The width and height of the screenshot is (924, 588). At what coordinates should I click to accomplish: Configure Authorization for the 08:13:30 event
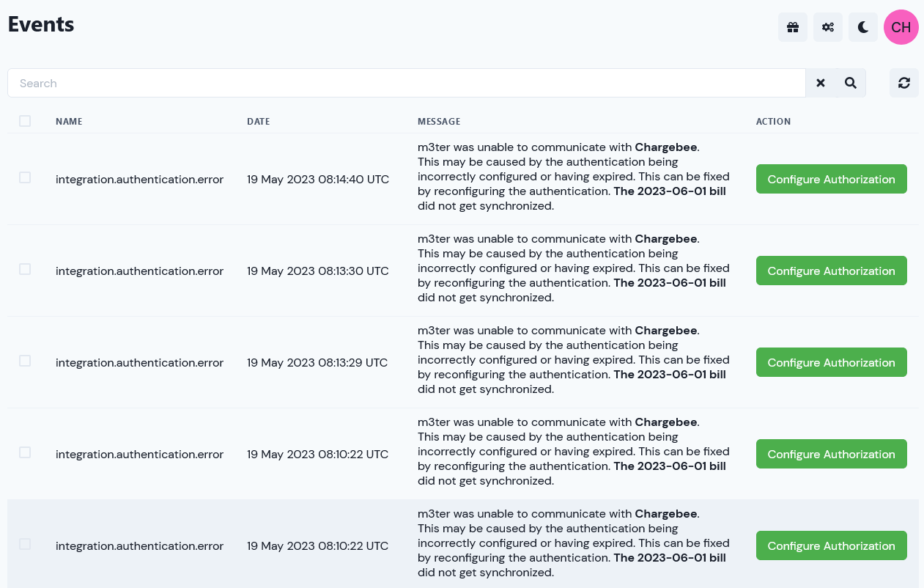pos(832,271)
